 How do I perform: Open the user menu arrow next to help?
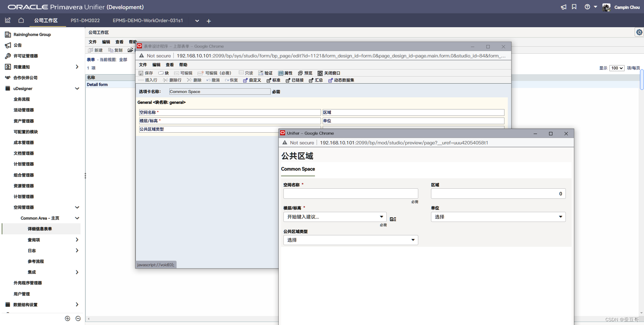595,7
